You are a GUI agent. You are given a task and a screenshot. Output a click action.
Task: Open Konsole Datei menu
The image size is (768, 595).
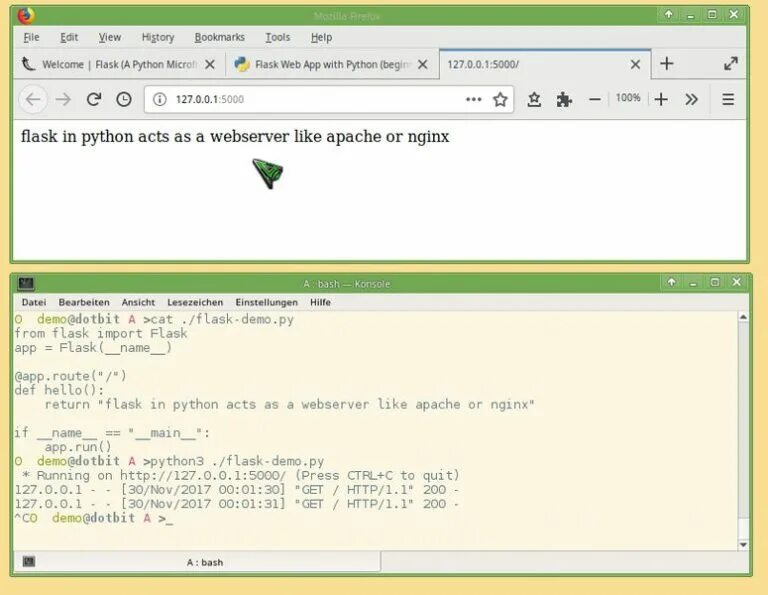(x=34, y=302)
